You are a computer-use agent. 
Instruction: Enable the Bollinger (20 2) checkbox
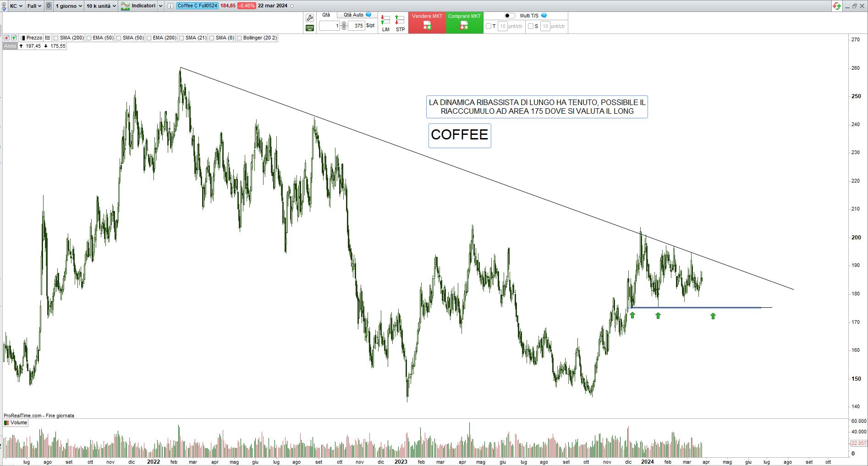pyautogui.click(x=239, y=38)
